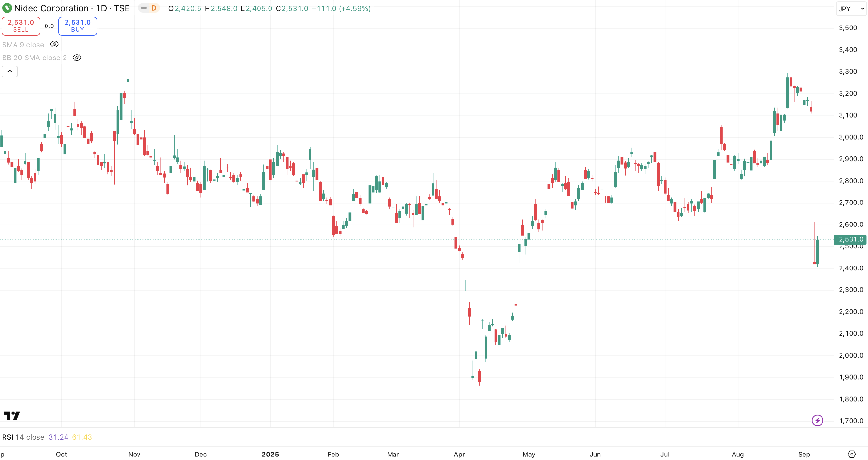This screenshot has height=460, width=868.
Task: Select the RSI 14 close legend label
Action: click(23, 437)
